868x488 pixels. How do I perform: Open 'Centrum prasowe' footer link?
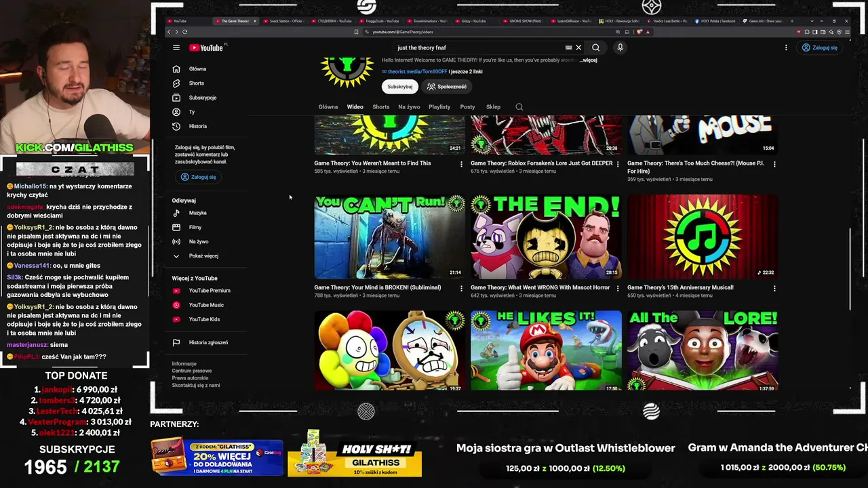pyautogui.click(x=192, y=371)
